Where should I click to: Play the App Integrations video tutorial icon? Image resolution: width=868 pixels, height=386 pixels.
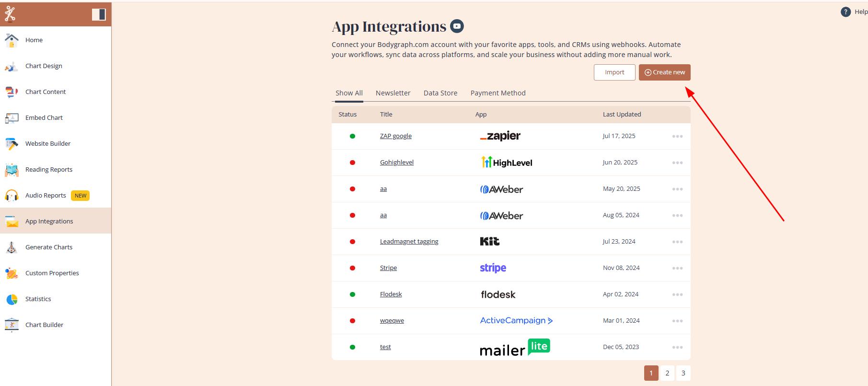[457, 27]
